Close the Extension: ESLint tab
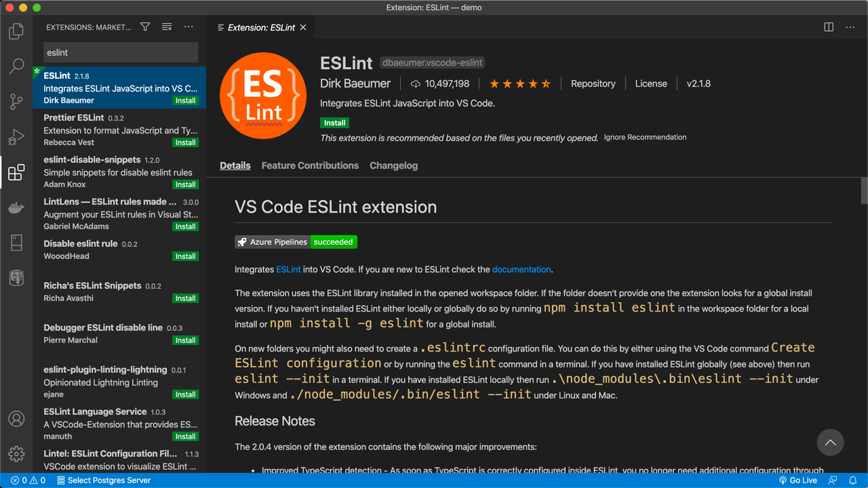 pyautogui.click(x=303, y=27)
